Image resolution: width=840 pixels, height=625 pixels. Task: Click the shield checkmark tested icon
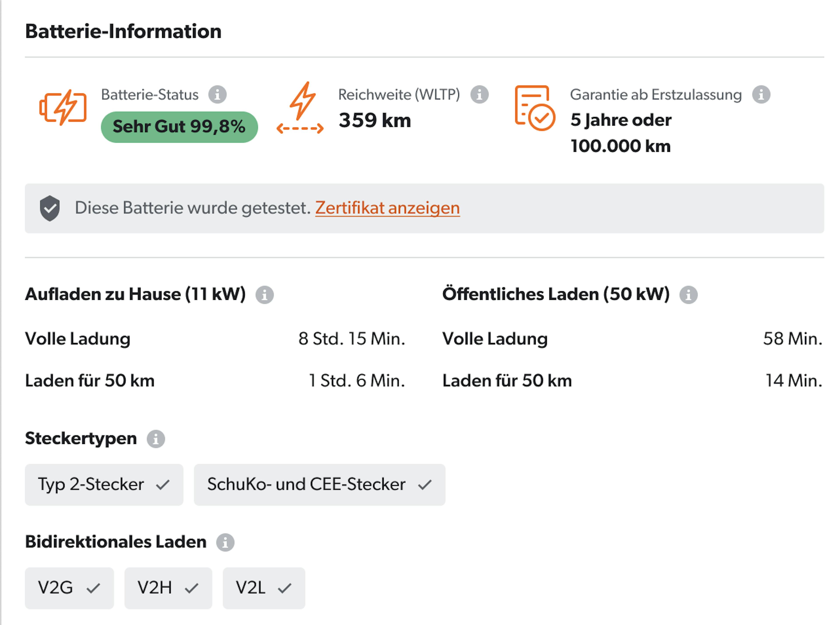50,208
